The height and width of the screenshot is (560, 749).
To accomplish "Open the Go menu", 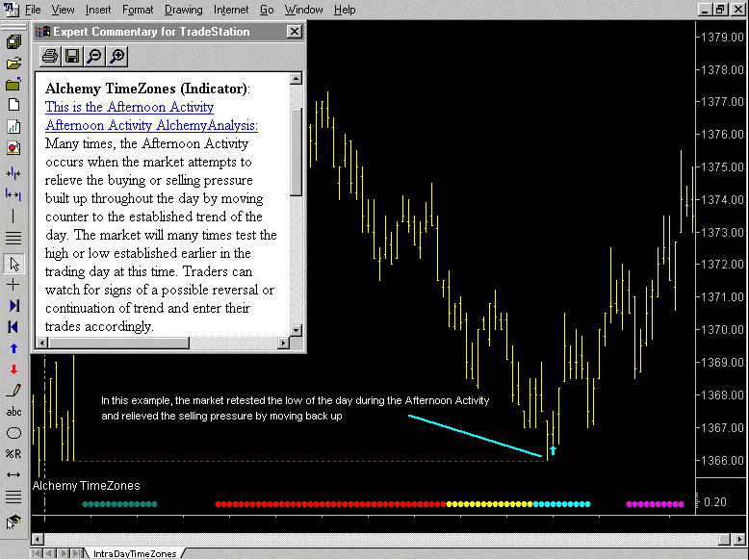I will pos(267,10).
